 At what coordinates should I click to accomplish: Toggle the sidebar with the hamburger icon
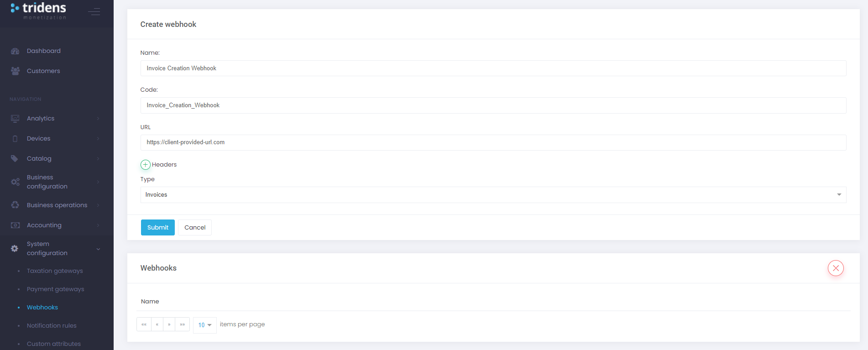(x=94, y=11)
